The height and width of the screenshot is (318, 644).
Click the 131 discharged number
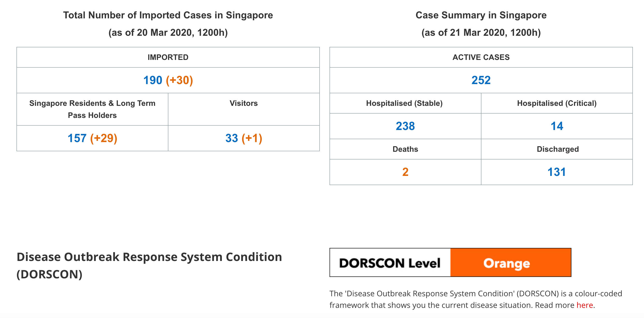point(556,172)
